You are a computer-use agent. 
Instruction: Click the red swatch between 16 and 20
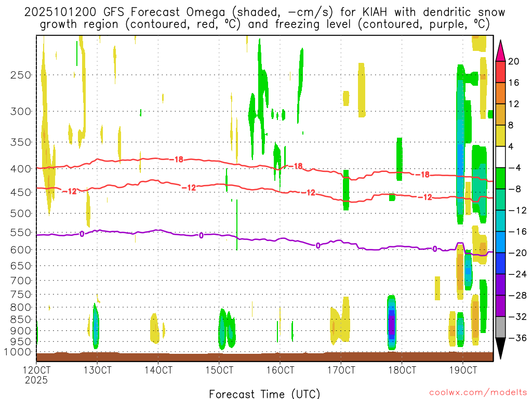click(x=500, y=72)
